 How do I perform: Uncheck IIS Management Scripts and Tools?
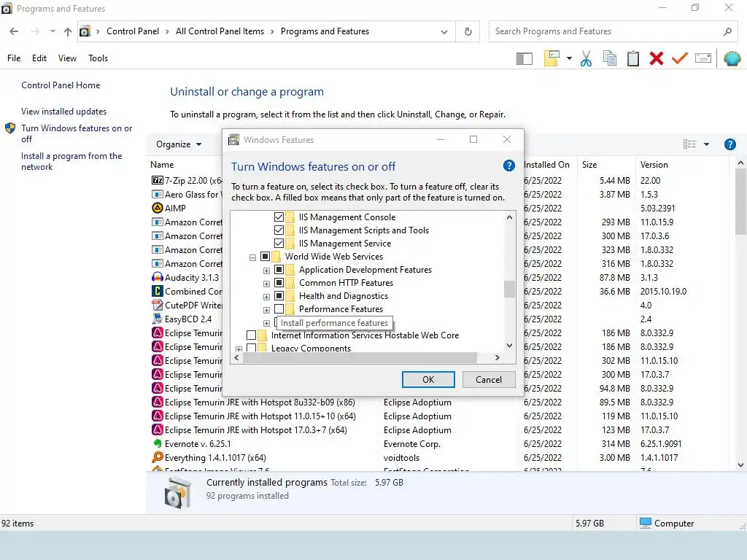(x=279, y=230)
